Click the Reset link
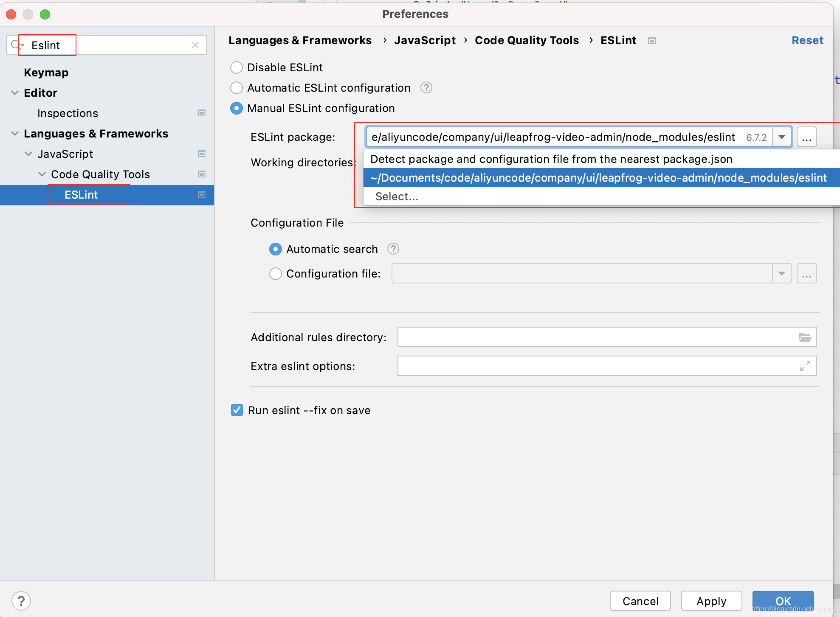Screen dimensions: 840x617 pyautogui.click(x=807, y=40)
